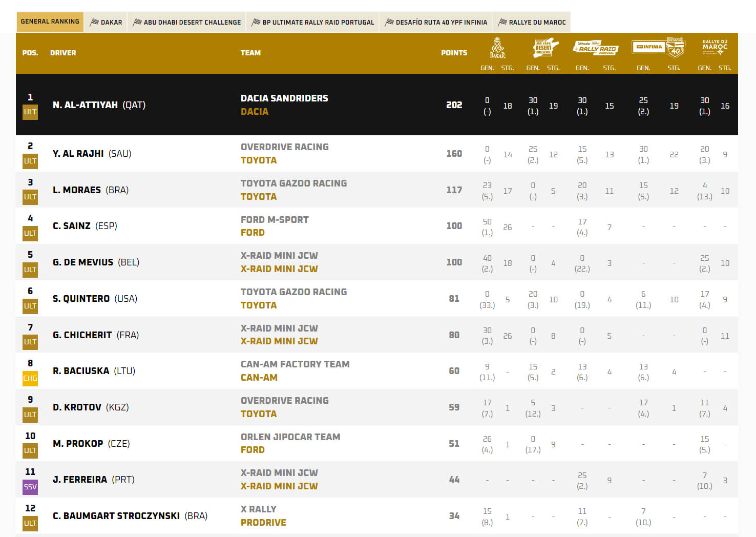Click the 44 points total for Ferreira
This screenshot has width=756, height=537.
click(x=454, y=480)
